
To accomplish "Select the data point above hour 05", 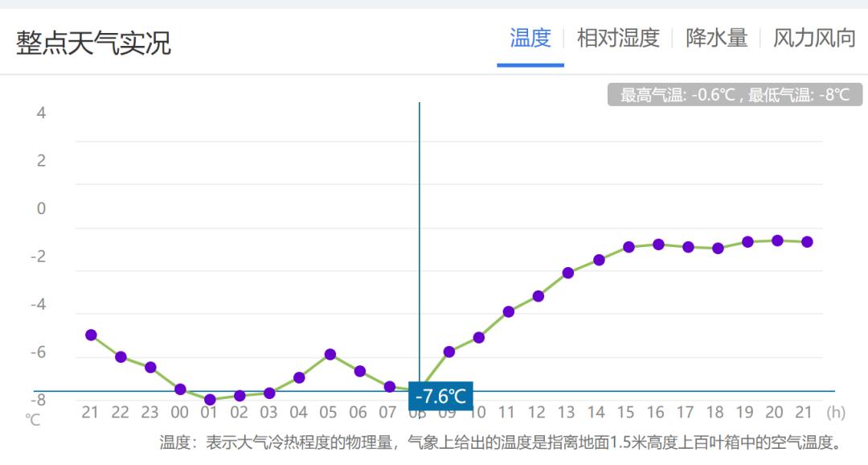I will tap(330, 354).
